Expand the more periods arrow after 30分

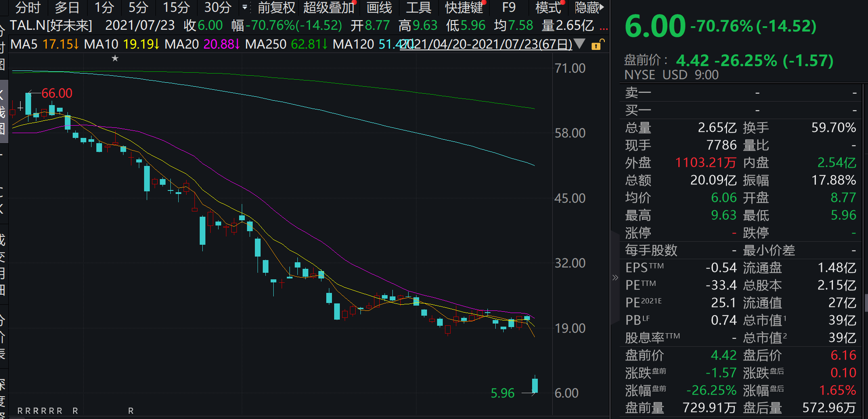tap(244, 7)
